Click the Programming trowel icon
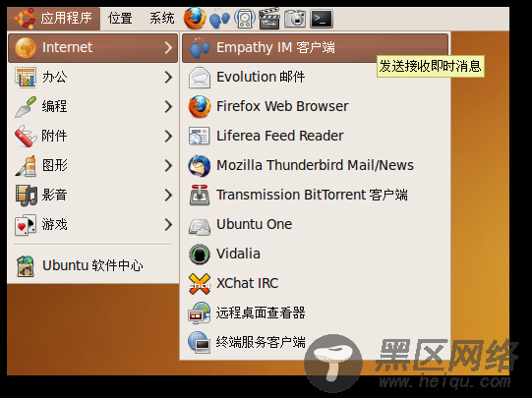 [26, 107]
